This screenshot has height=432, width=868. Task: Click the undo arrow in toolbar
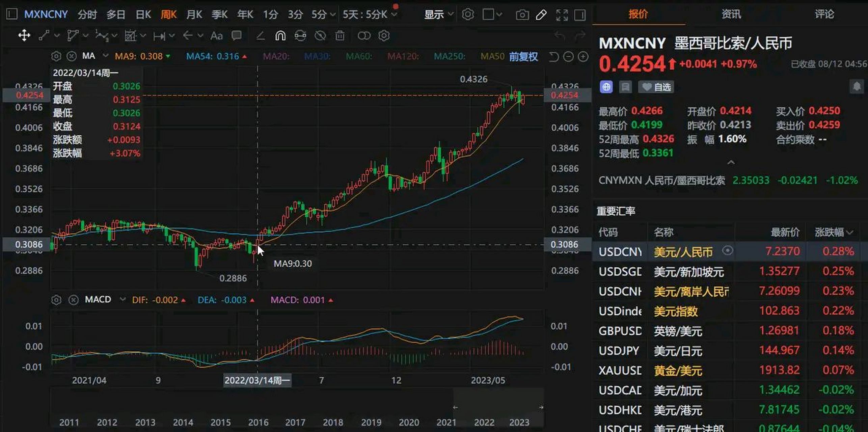click(560, 35)
